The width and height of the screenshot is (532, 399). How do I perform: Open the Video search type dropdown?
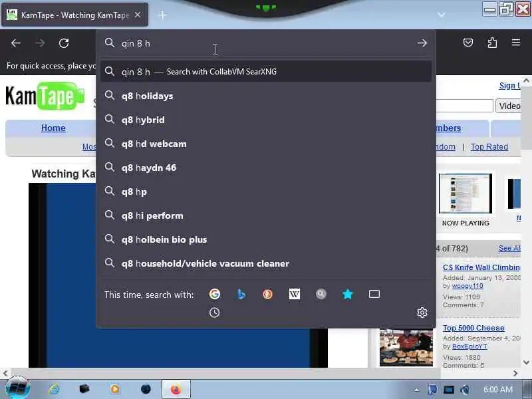pos(508,106)
